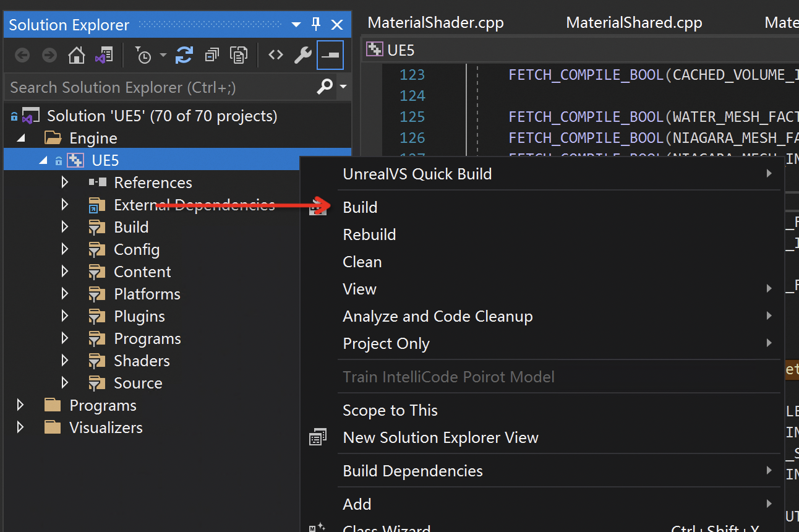Open the pending changes filter dropdown arrow
This screenshot has height=532, width=799.
point(163,56)
